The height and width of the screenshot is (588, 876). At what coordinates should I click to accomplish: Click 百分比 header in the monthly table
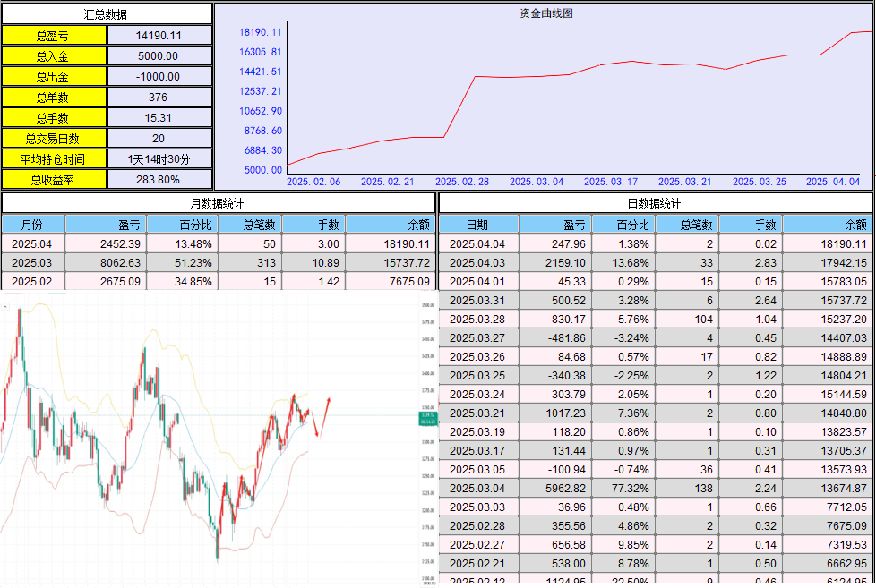pyautogui.click(x=182, y=225)
